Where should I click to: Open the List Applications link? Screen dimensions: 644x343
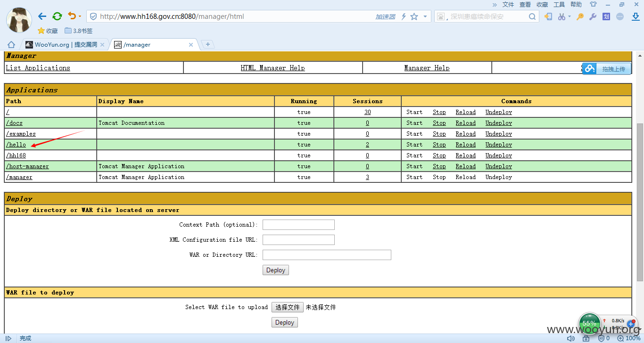[x=38, y=68]
